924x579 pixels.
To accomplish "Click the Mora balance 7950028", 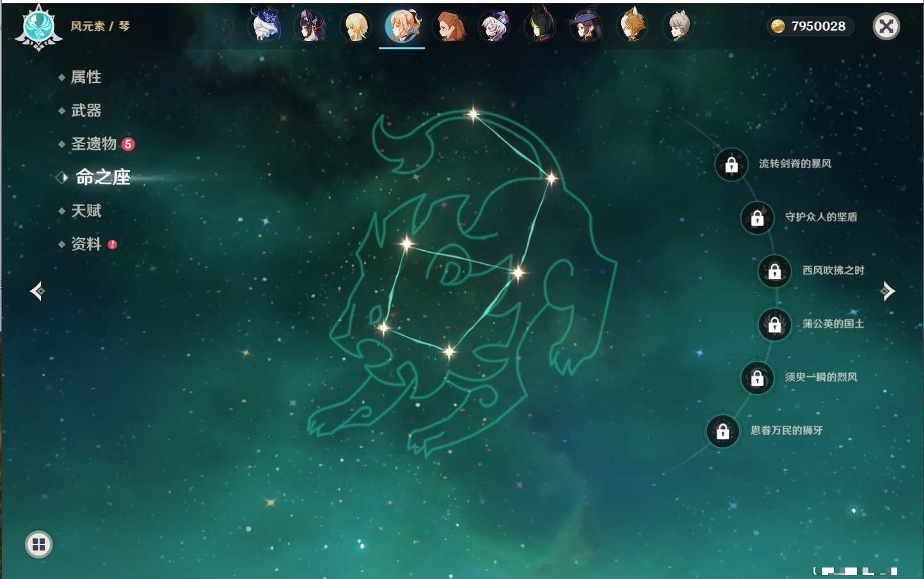I will pos(810,26).
